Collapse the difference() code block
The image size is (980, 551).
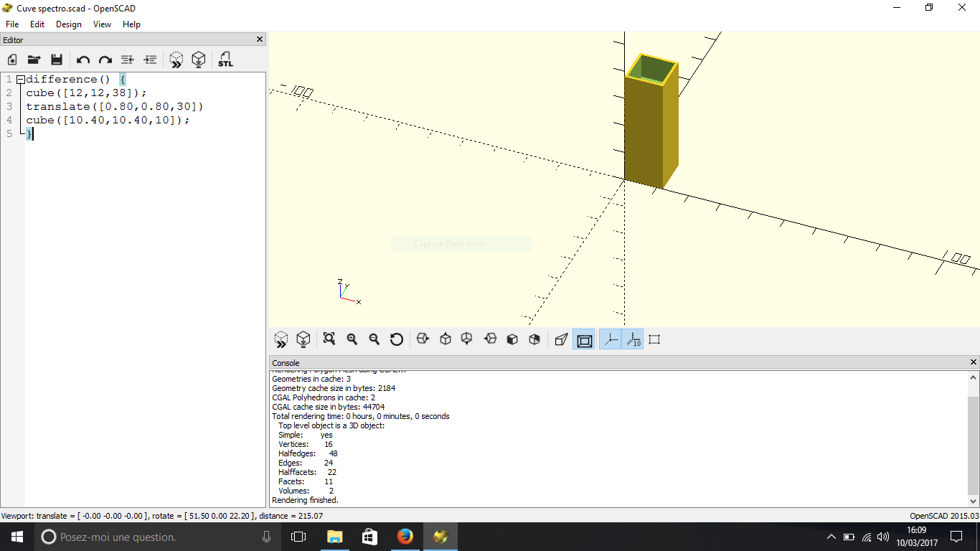pos(20,80)
